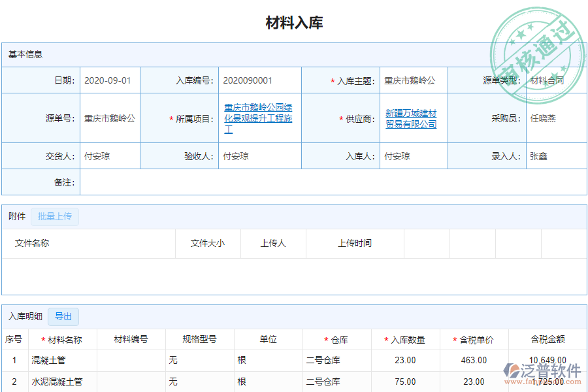This screenshot has width=588, height=392.
Task: Click the 日期 field showing 2020-09-01
Action: 108,80
